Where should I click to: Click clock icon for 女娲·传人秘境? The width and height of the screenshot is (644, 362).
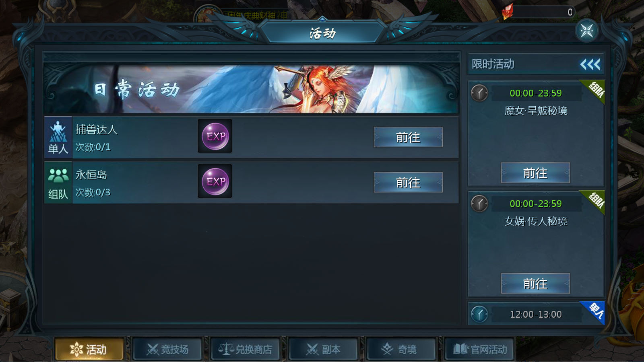pos(479,204)
